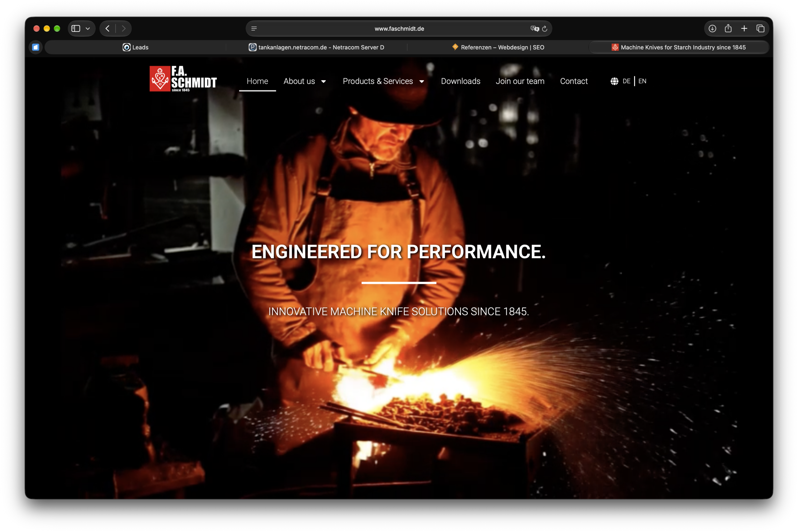Viewport: 798px width, 532px height.
Task: Click the Engineered for Performance headline
Action: pos(399,252)
